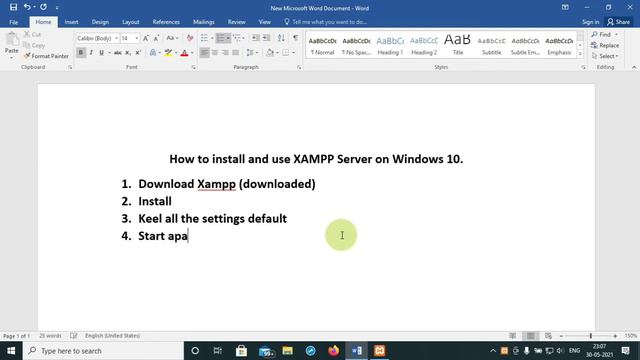Align text to the right
The width and height of the screenshot is (640, 360).
(225, 53)
